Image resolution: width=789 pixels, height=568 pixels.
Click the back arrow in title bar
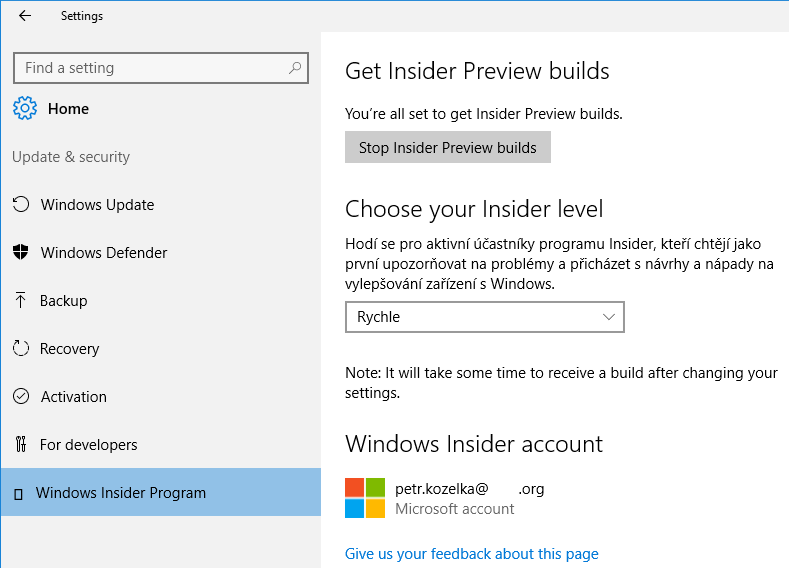pyautogui.click(x=25, y=16)
